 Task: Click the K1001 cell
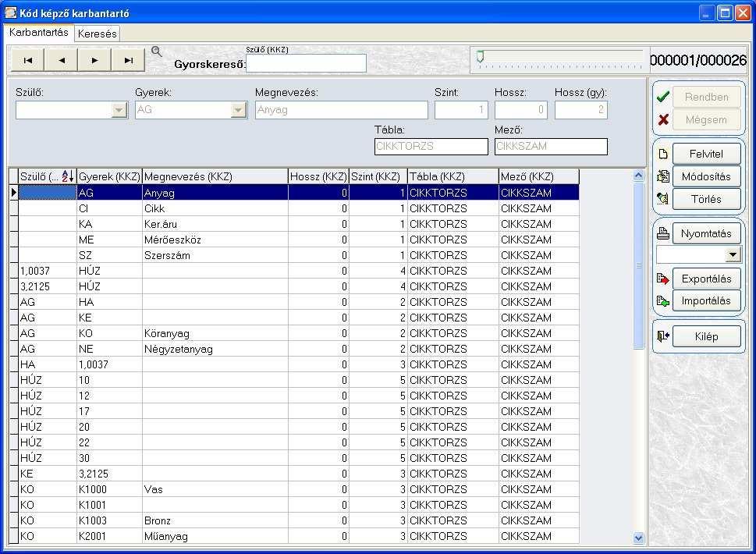coord(109,505)
